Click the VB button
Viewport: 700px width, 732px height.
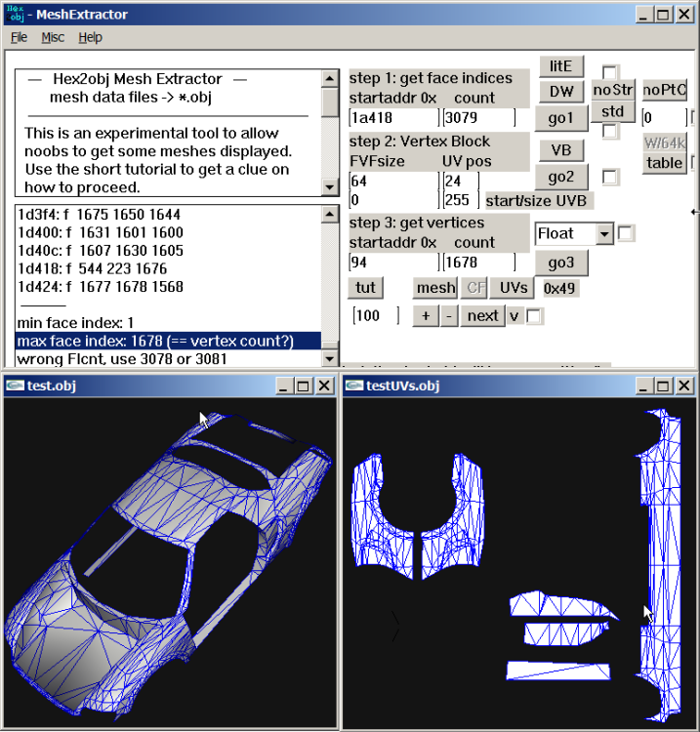coord(560,150)
